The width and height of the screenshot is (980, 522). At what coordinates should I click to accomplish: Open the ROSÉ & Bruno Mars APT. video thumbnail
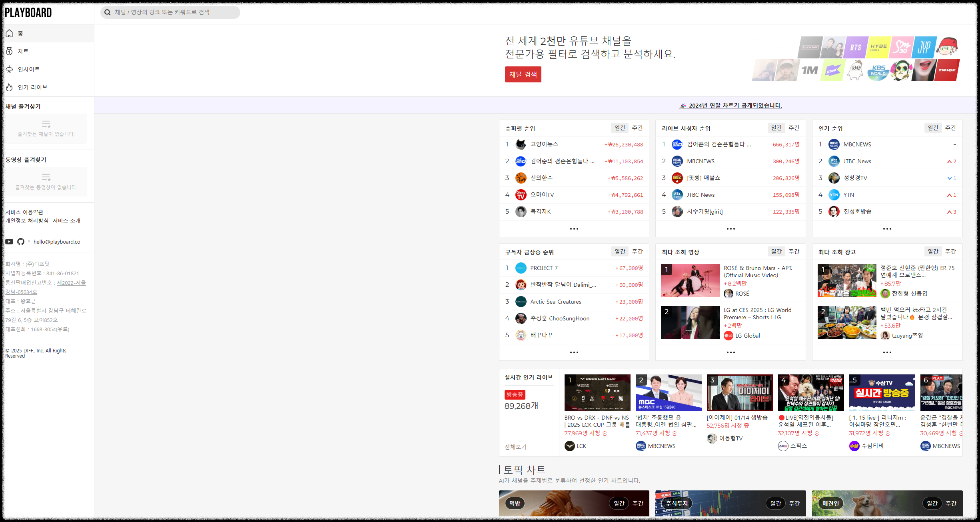tap(690, 280)
